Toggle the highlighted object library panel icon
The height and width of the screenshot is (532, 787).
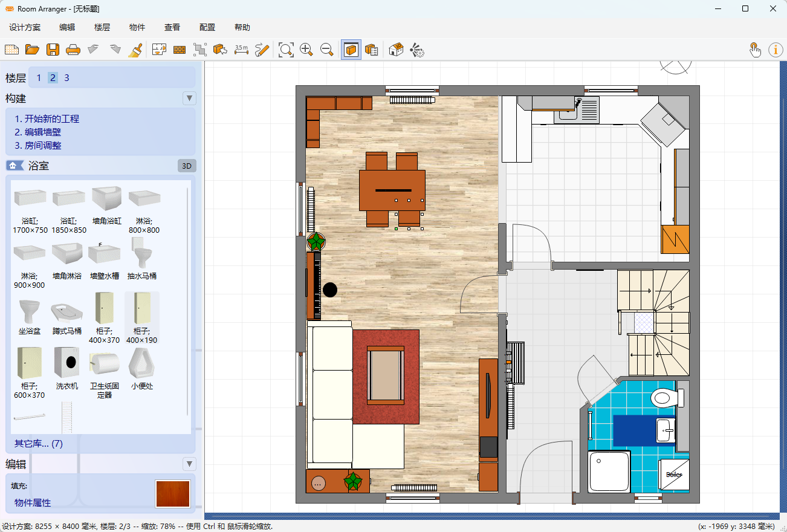coord(351,50)
